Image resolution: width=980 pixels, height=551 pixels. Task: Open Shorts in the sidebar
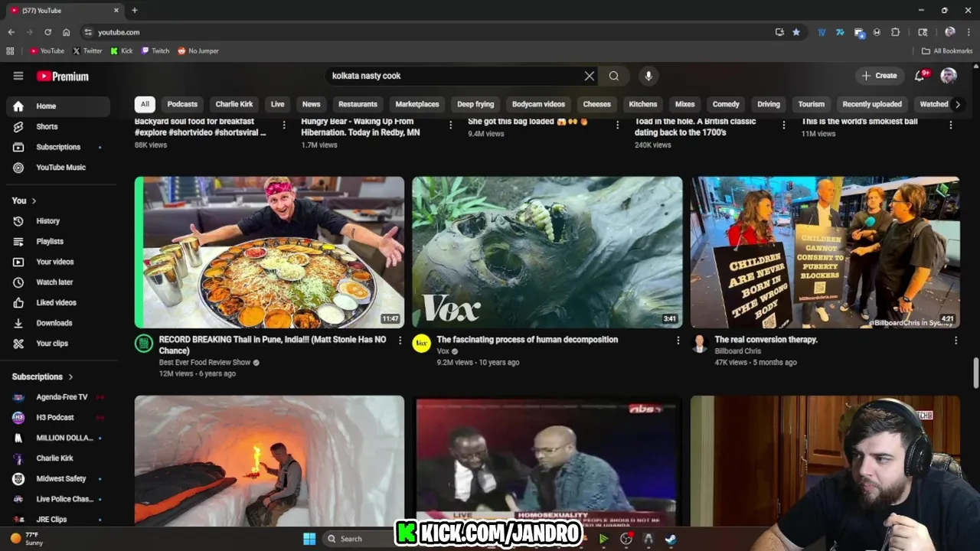pos(57,126)
